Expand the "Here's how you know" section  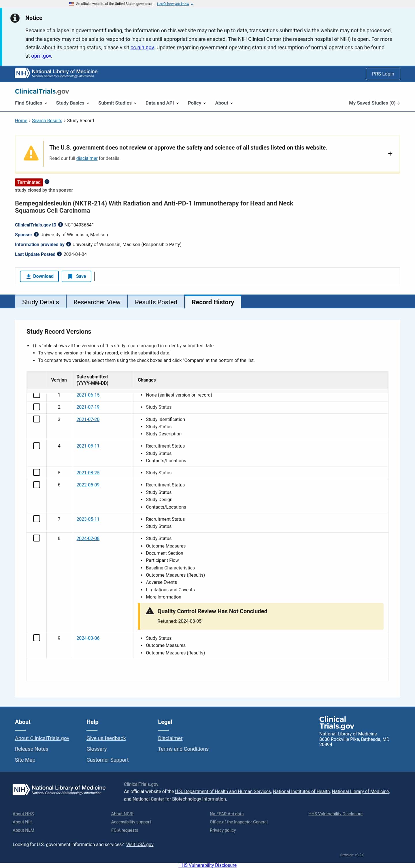tap(175, 4)
